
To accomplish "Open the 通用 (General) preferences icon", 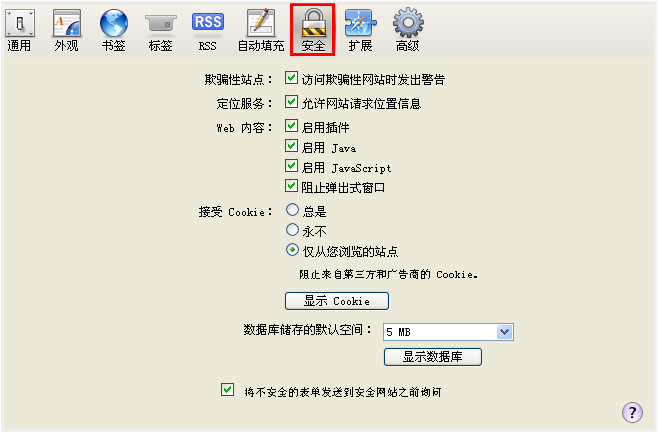I will coord(19,30).
